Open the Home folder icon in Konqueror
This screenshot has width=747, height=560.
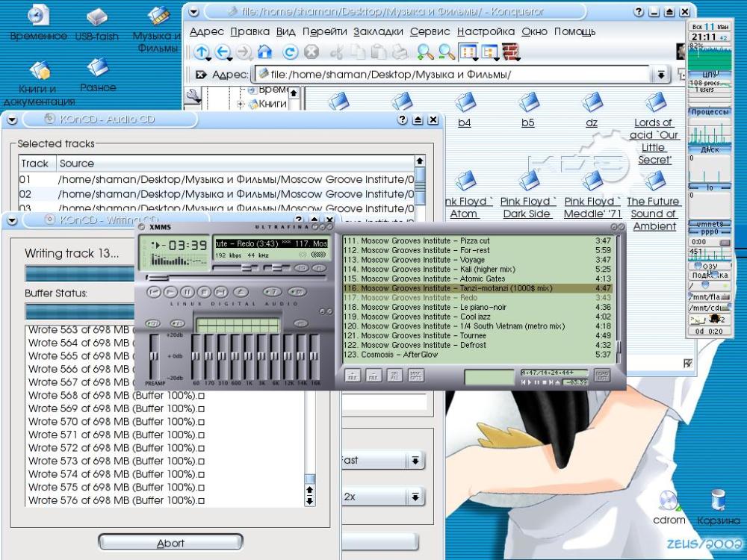click(265, 52)
